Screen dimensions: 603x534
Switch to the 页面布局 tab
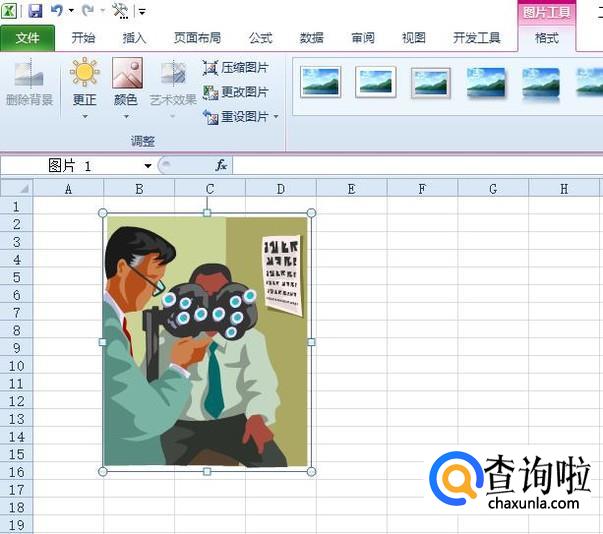pyautogui.click(x=197, y=38)
